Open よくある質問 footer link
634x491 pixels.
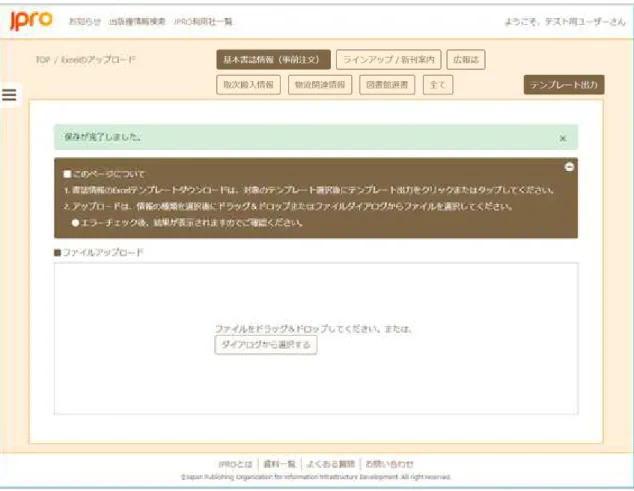tap(330, 464)
